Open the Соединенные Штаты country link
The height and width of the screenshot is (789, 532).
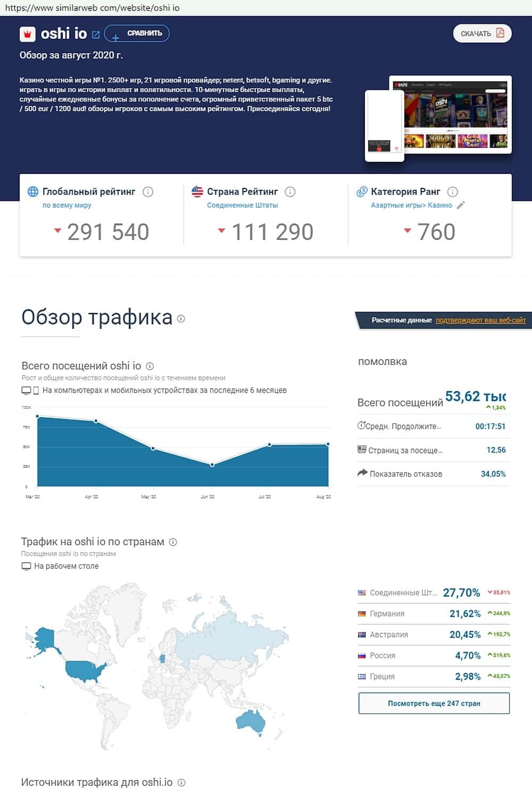(243, 205)
